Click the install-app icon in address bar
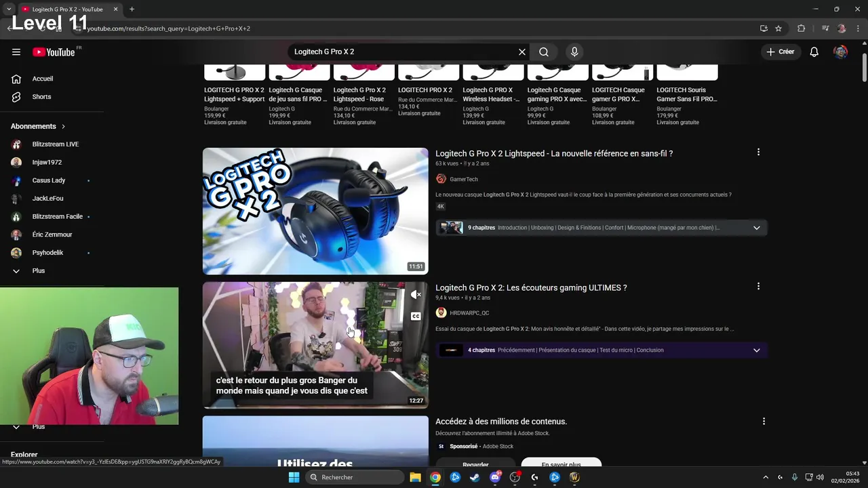Viewport: 868px width, 488px height. 764,28
